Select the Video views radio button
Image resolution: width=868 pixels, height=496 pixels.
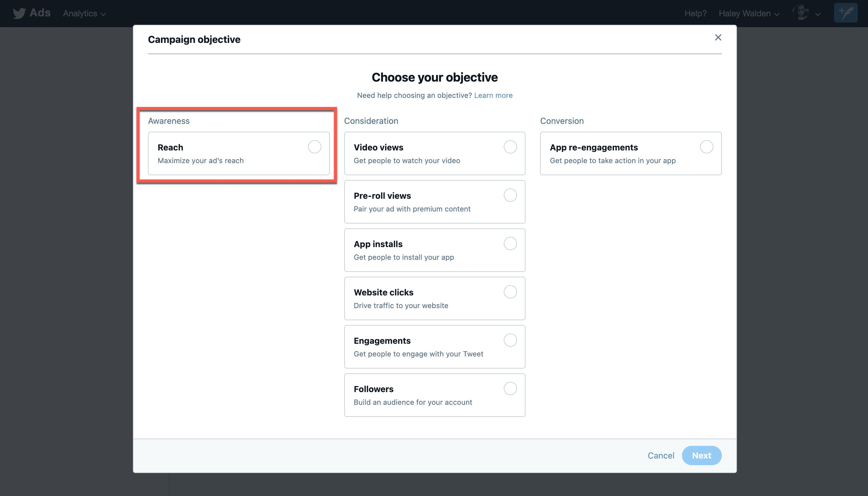(510, 147)
